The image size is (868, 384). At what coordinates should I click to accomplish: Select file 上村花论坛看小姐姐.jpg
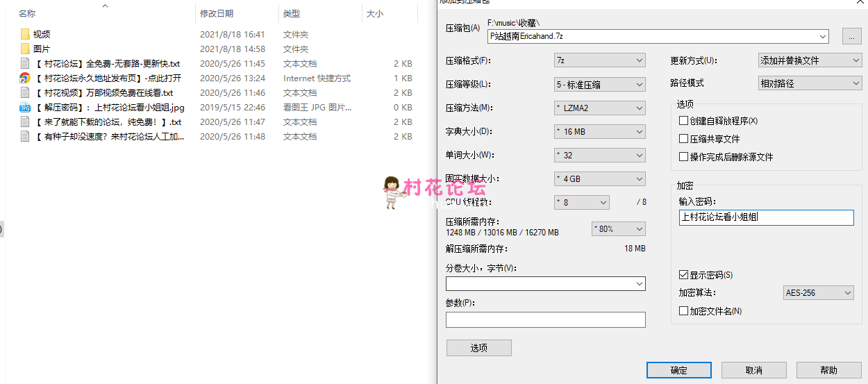[x=109, y=107]
